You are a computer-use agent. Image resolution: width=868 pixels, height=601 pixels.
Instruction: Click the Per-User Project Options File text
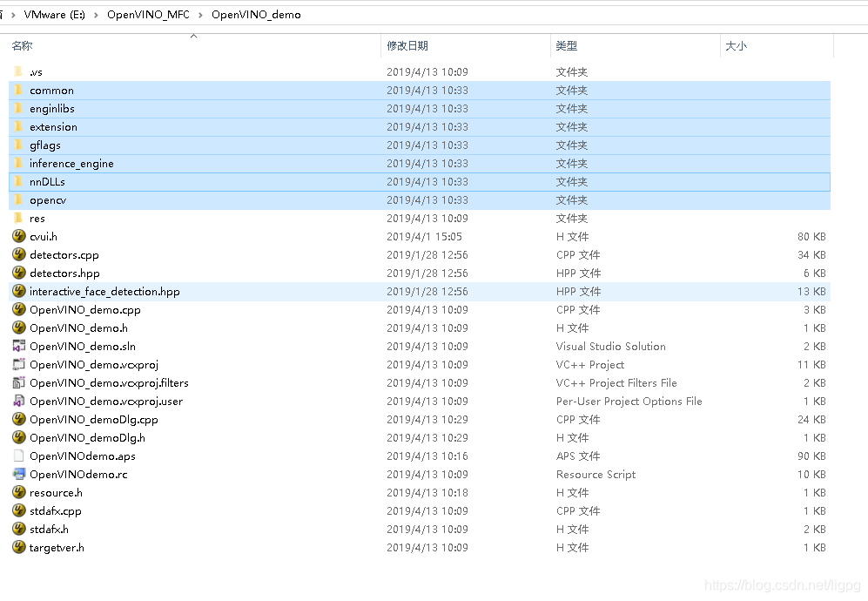(629, 401)
